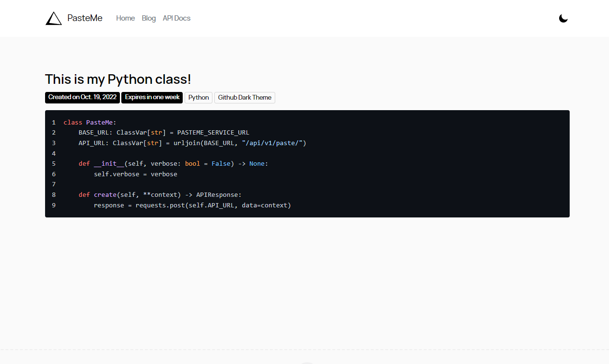Click the line with requests.post call
The height and width of the screenshot is (364, 609).
(192, 205)
